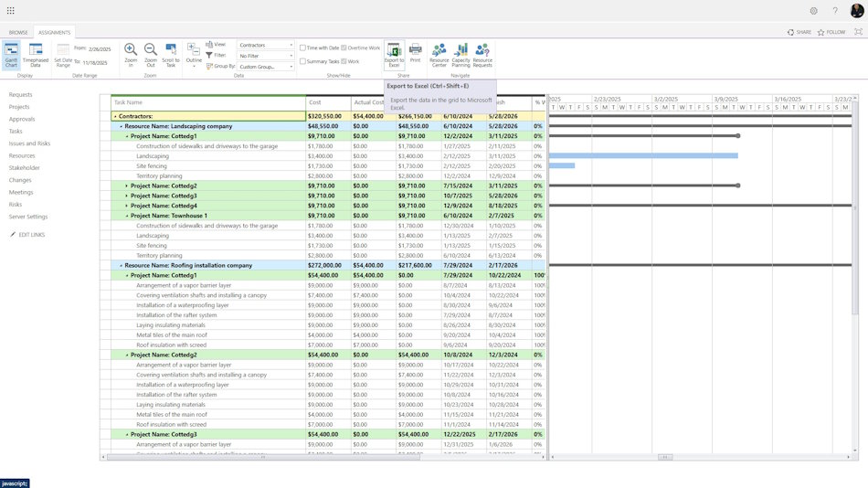Click the focus on content icon
Image resolution: width=868 pixels, height=488 pixels.
[858, 32]
